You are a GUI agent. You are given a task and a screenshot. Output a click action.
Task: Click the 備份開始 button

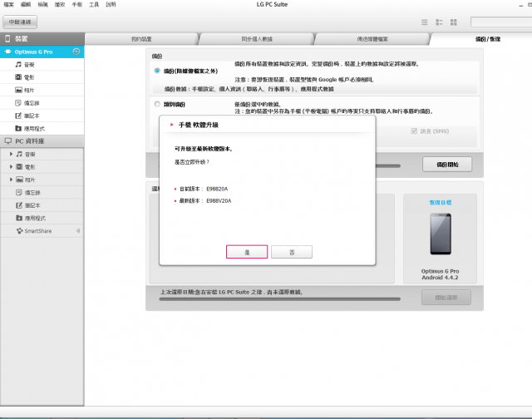click(x=447, y=165)
